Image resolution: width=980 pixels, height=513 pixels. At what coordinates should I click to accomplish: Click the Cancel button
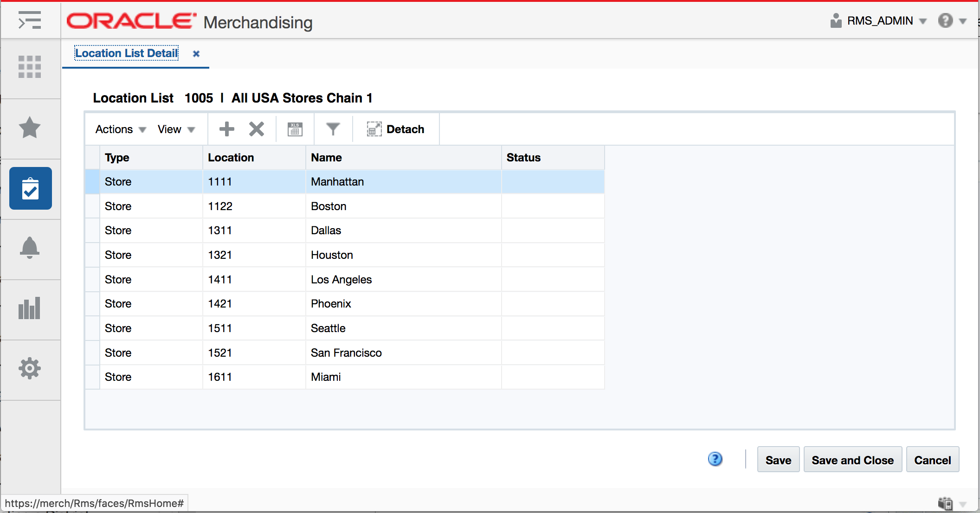click(x=933, y=460)
